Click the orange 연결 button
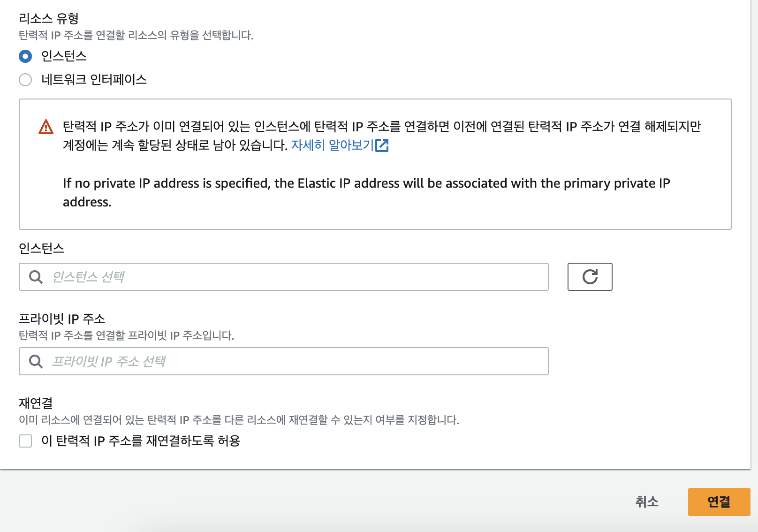Viewport: 758px width, 532px height. point(719,502)
